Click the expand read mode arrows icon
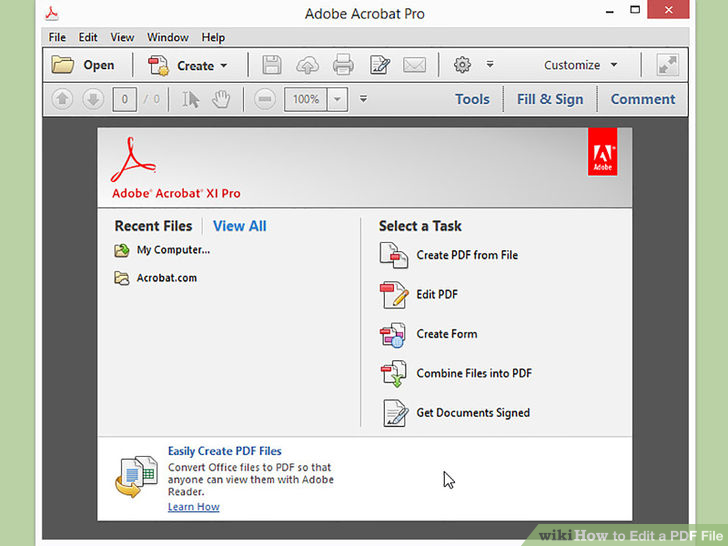The image size is (728, 546). tap(667, 65)
